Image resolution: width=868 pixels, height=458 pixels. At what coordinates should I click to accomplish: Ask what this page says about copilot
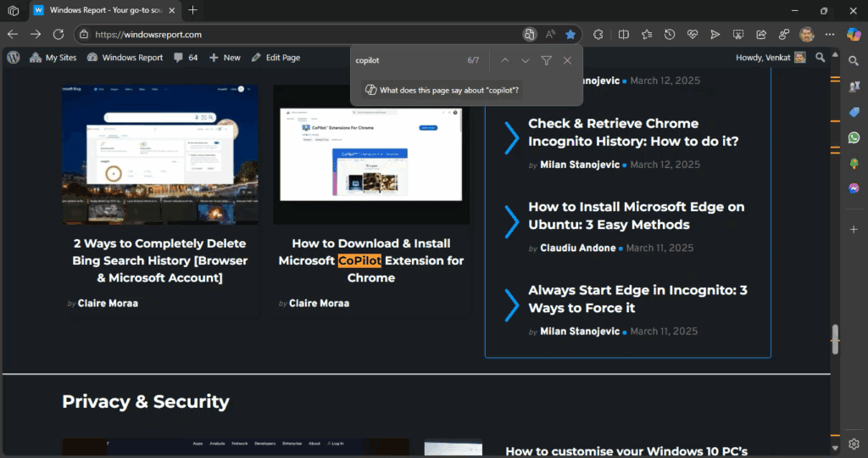point(442,90)
